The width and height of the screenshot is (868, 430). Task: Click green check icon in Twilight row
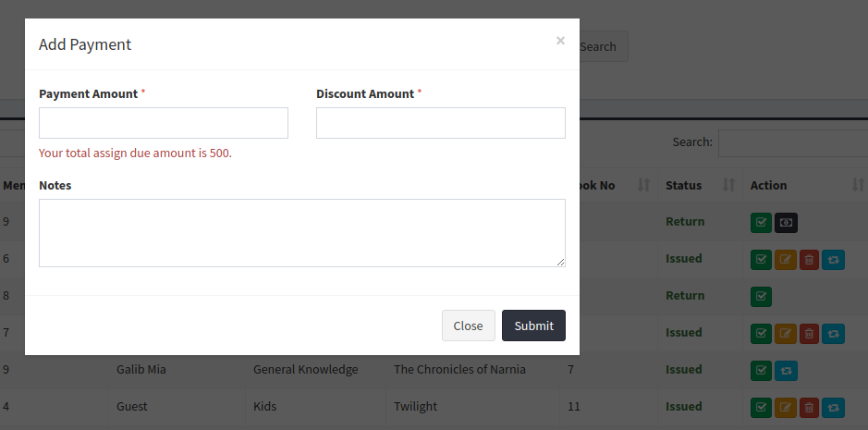pos(761,407)
